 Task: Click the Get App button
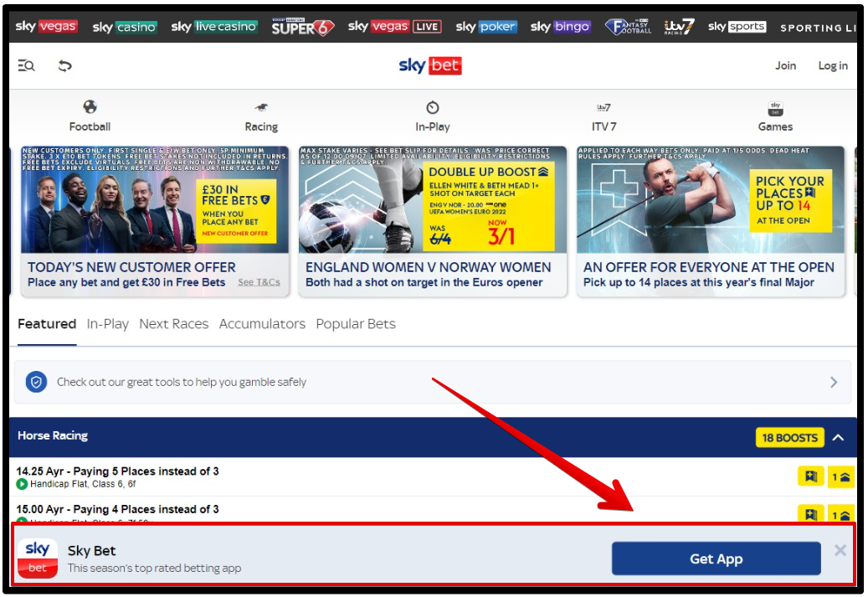click(716, 558)
